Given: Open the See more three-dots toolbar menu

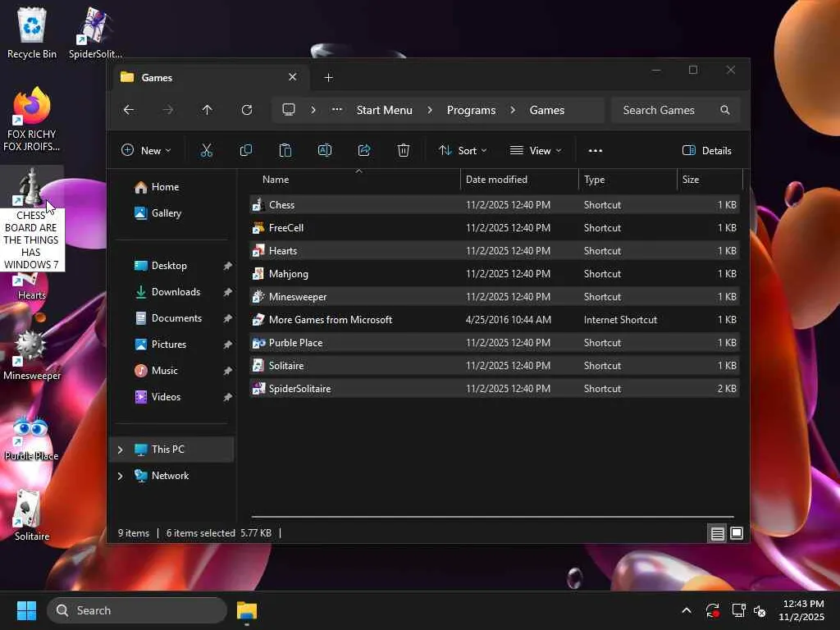Looking at the screenshot, I should click(x=596, y=151).
